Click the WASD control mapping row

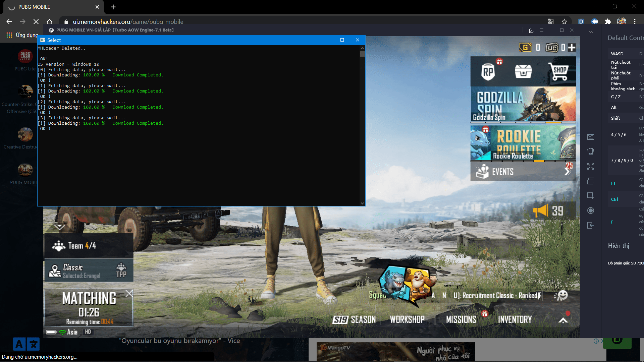tap(626, 54)
